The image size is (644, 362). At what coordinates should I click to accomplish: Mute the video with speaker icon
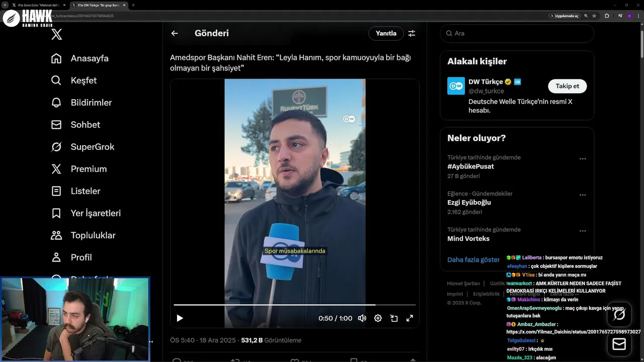[x=362, y=318]
